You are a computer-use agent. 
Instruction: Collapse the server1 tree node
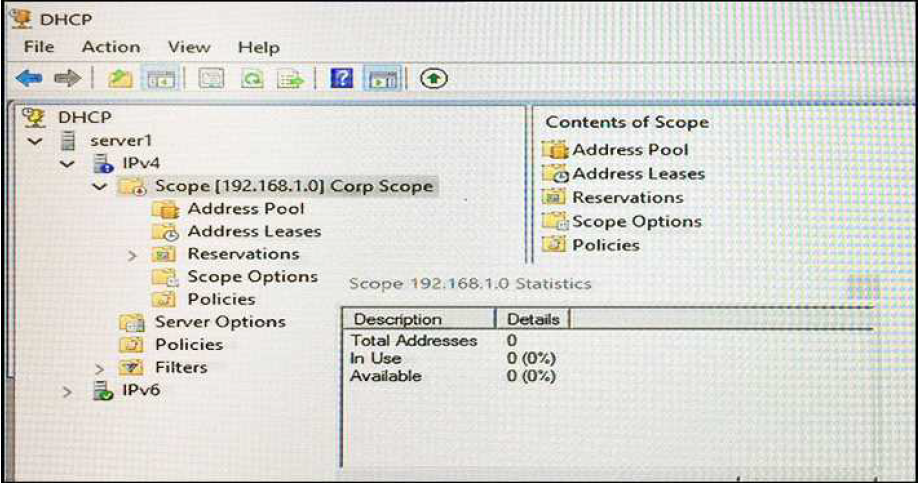(35, 141)
